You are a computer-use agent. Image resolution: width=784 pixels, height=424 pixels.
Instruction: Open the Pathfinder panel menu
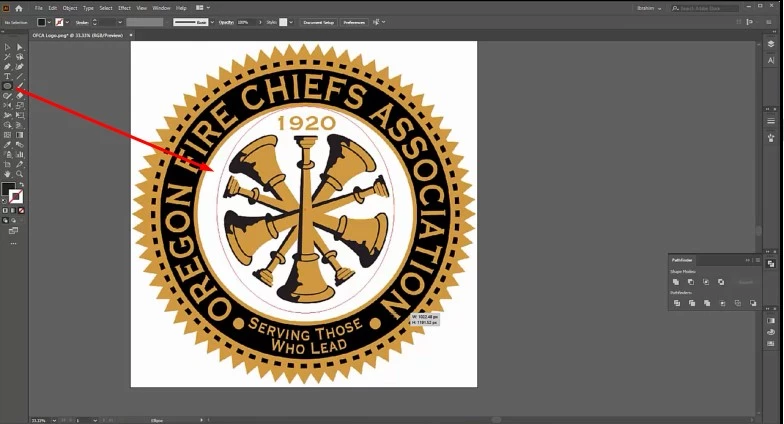click(758, 260)
